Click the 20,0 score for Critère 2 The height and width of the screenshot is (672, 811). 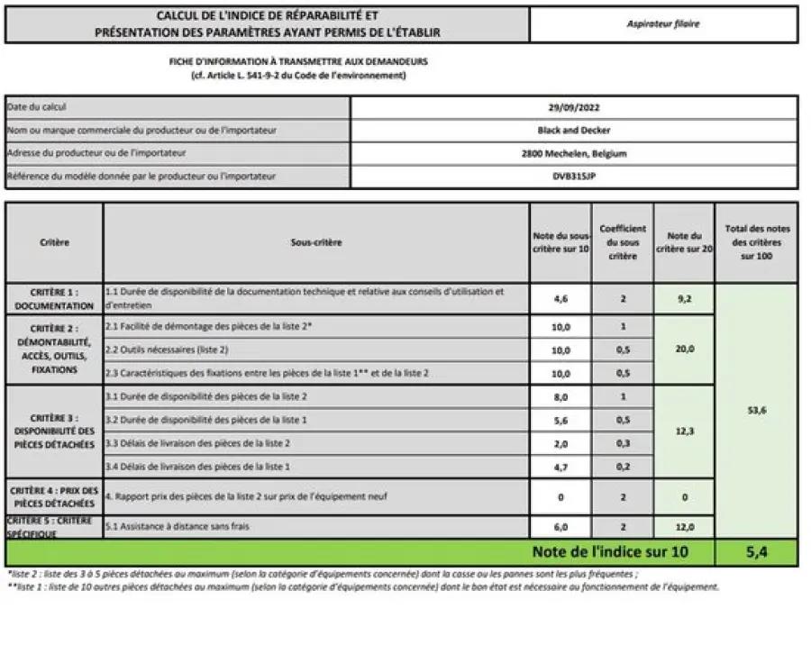pyautogui.click(x=684, y=350)
